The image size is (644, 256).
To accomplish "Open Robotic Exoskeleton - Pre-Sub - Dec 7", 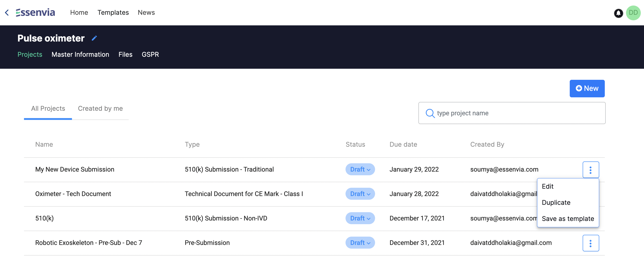I will tap(89, 243).
